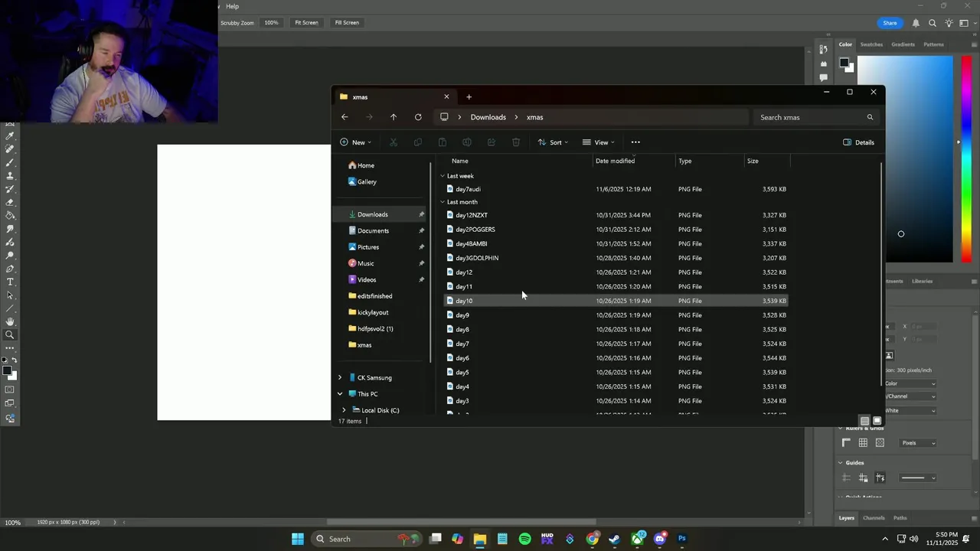Click the Fit Screen button
This screenshot has height=551, width=980.
tap(306, 23)
